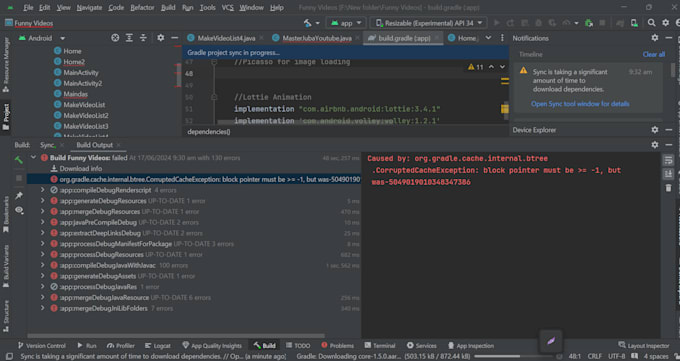Open the app run configuration dropdown
The width and height of the screenshot is (680, 361).
pyautogui.click(x=346, y=23)
